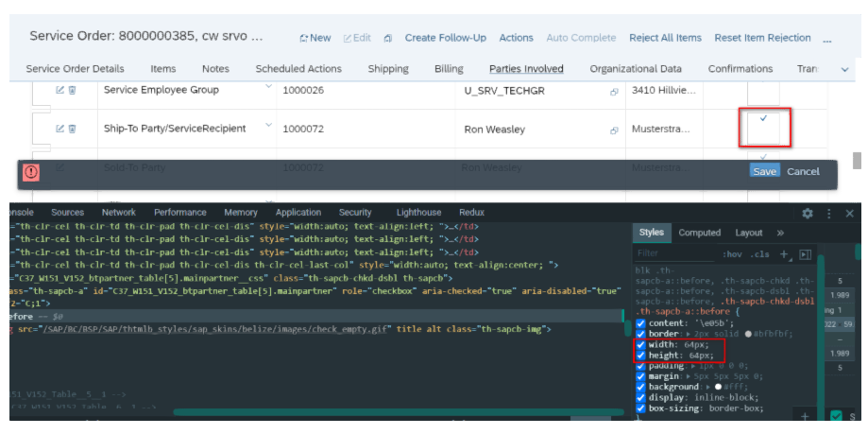The image size is (868, 434).
Task: Expand hidden tabs chevron after Confirmations
Action: tap(844, 69)
